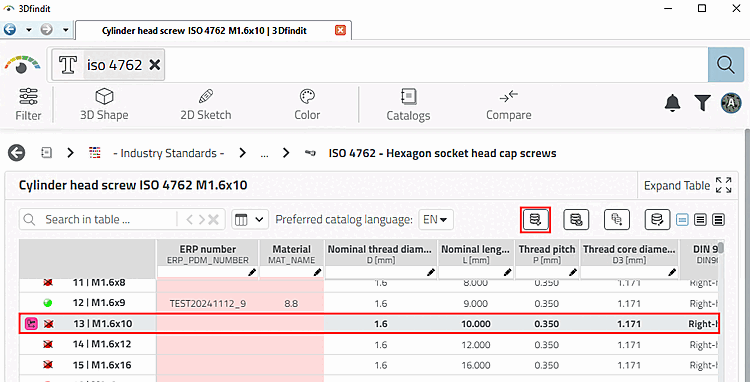
Task: Click the magnifier search button
Action: pos(726,65)
